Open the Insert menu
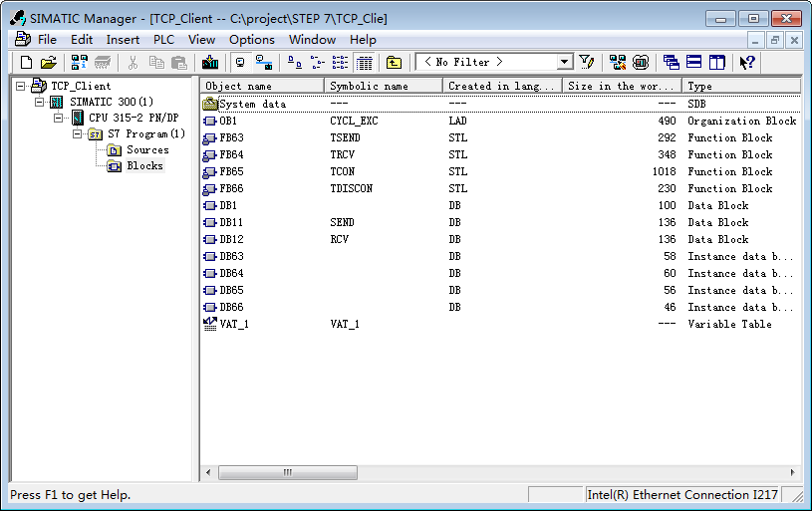The width and height of the screenshot is (812, 511). point(123,40)
